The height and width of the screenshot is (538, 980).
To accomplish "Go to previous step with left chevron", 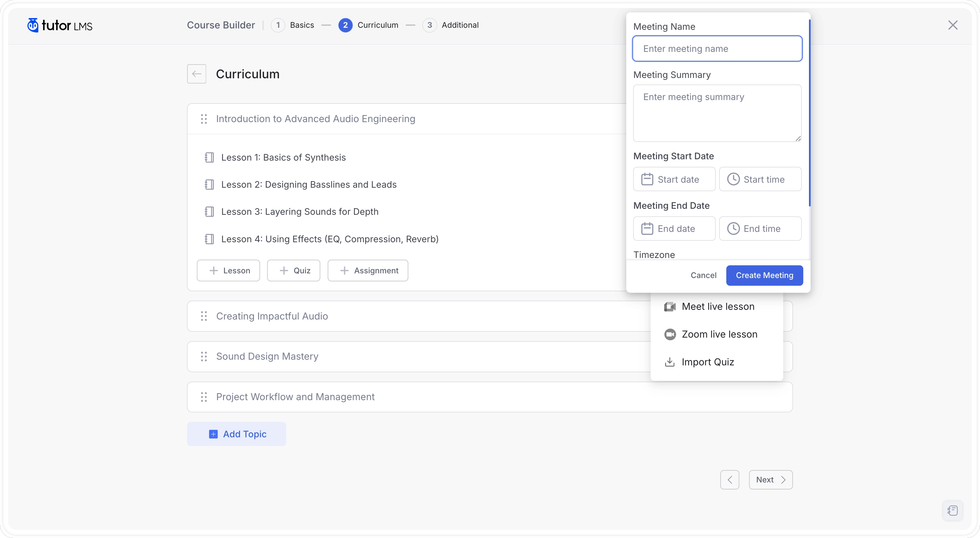I will pos(729,480).
